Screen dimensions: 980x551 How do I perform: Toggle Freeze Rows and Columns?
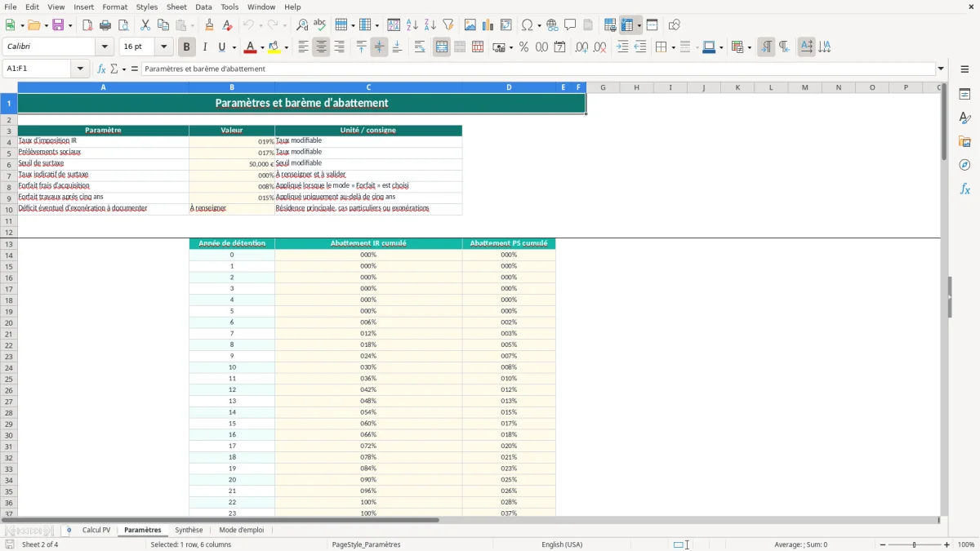tap(628, 25)
